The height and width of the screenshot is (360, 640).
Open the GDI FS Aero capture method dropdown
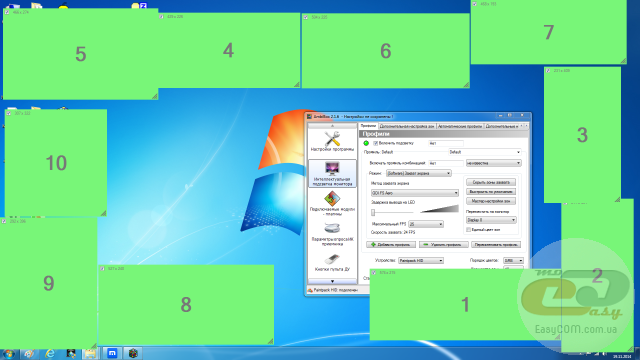click(x=415, y=193)
